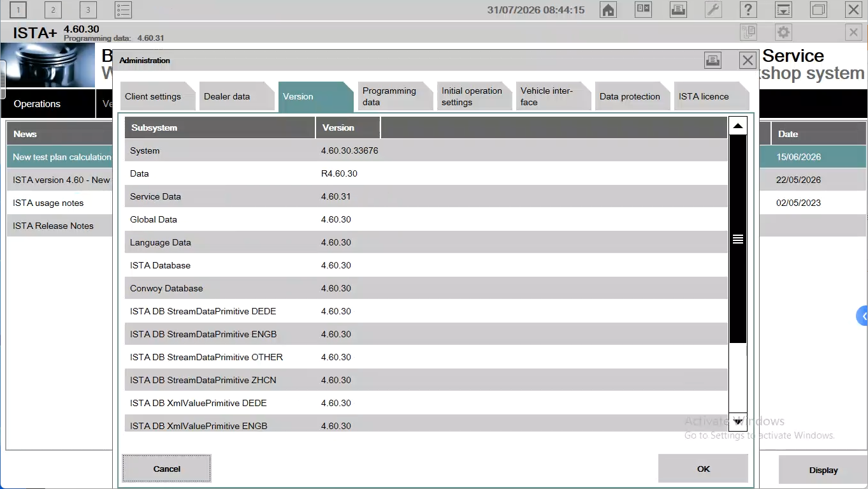This screenshot has width=868, height=489.
Task: Click the Subsystem column header
Action: tap(220, 128)
